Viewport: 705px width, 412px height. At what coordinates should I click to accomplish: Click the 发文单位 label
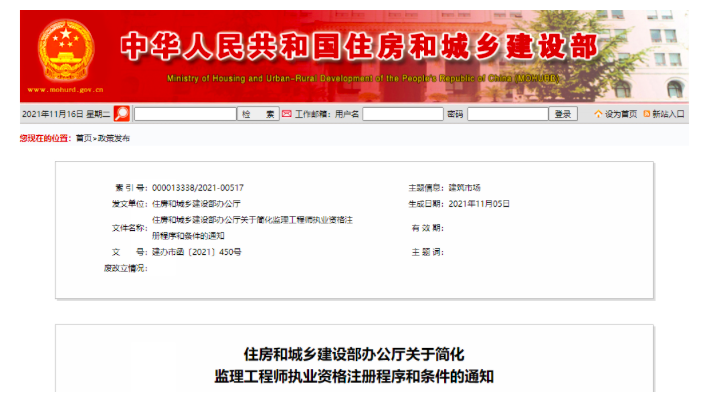tap(129, 204)
